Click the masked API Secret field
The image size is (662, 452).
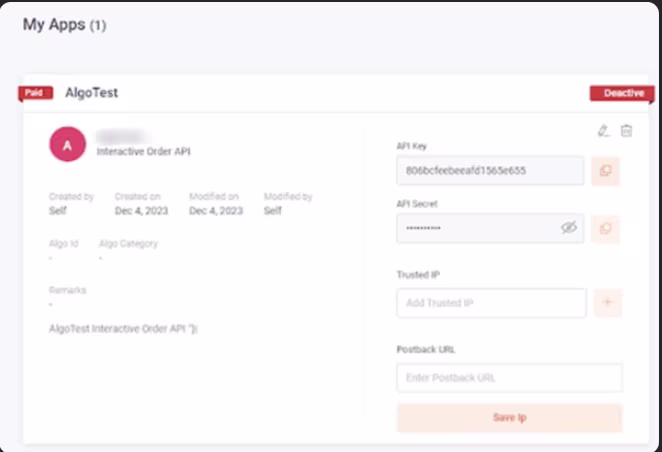pos(470,228)
